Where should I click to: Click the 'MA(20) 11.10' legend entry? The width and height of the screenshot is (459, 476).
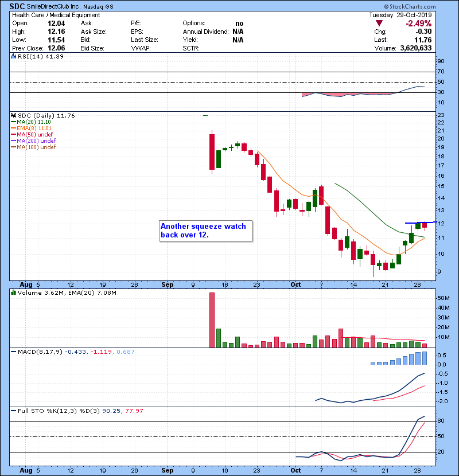pos(30,122)
